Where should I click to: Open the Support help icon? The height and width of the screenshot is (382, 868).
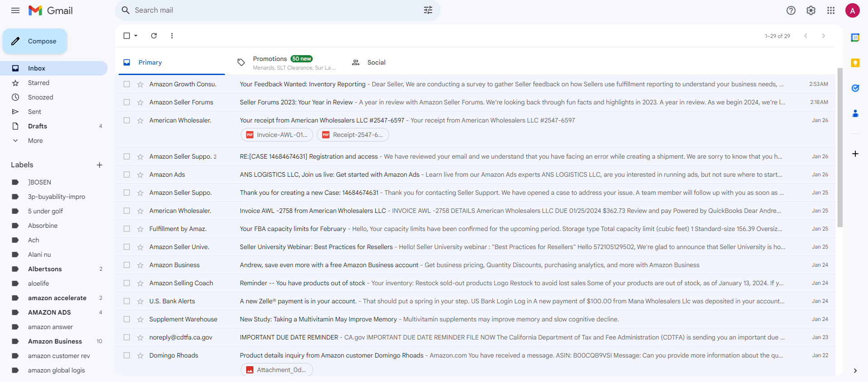pos(791,10)
